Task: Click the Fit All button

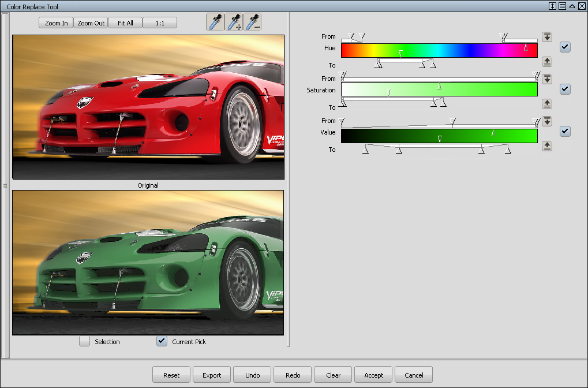Action: tap(125, 23)
